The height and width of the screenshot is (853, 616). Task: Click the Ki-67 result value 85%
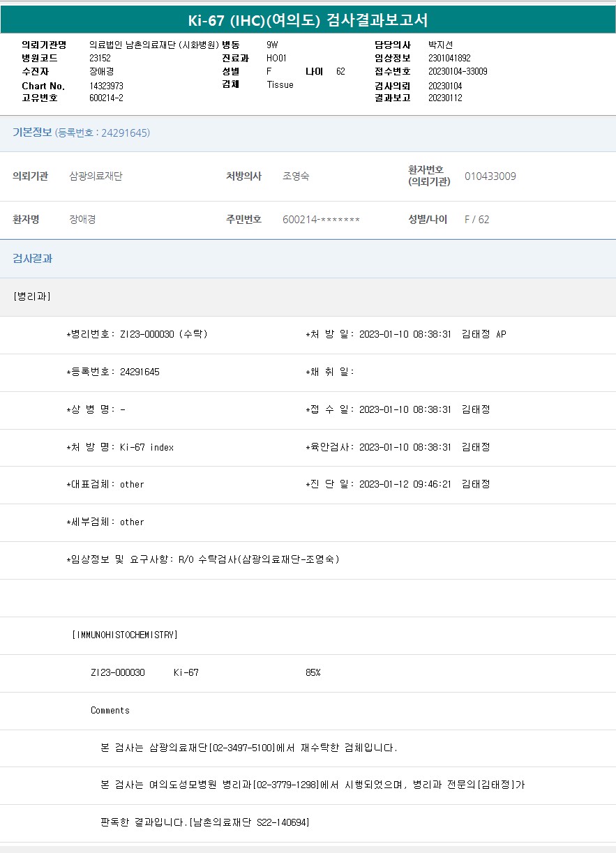pos(313,673)
